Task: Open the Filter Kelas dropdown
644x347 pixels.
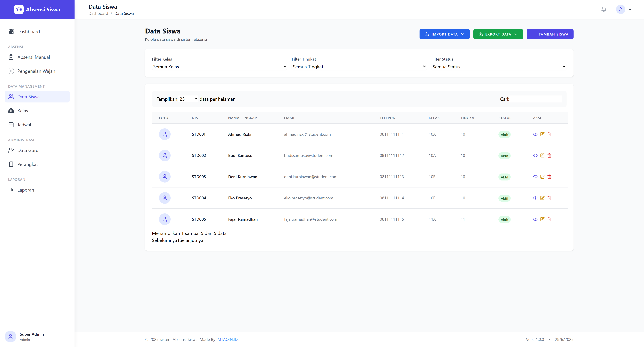Action: [x=219, y=67]
